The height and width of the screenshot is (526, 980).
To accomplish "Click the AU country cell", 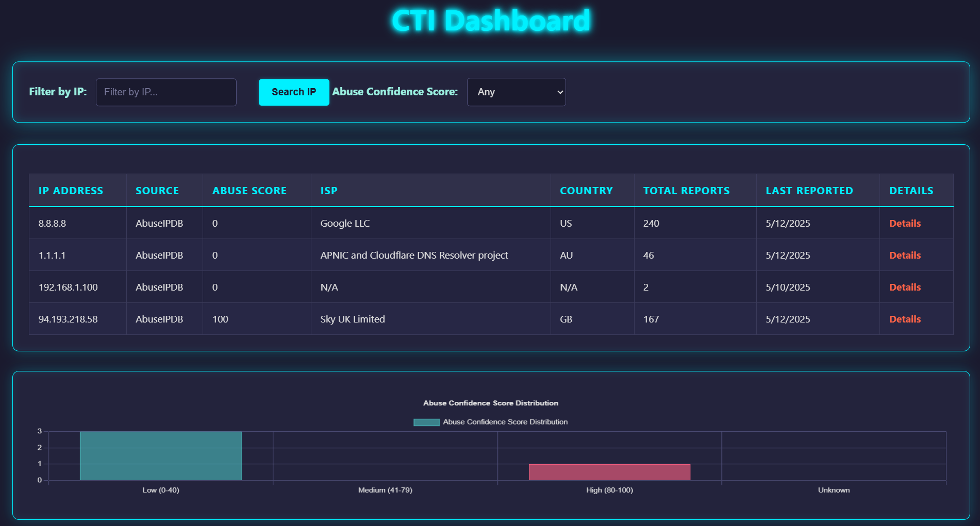I will click(592, 255).
